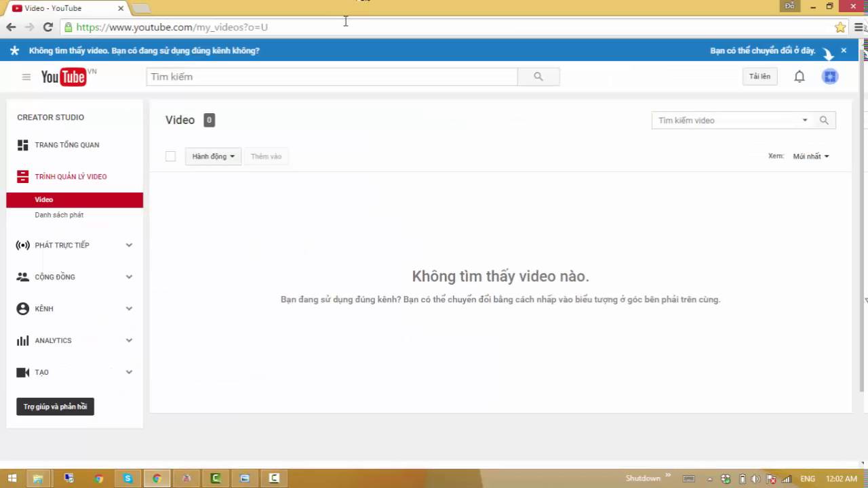Open the YouTube hamburger guide menu
This screenshot has width=868, height=488.
pyautogui.click(x=26, y=77)
